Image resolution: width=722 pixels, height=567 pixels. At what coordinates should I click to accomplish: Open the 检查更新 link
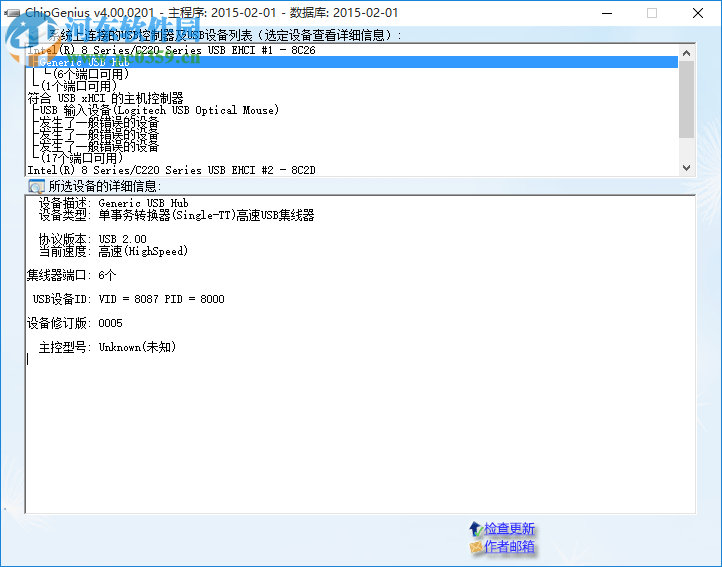509,529
